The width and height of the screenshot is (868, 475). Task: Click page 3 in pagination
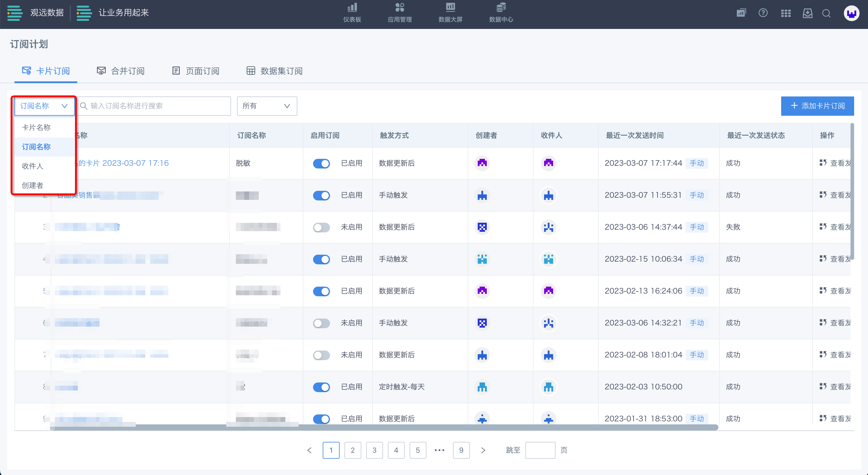point(374,450)
